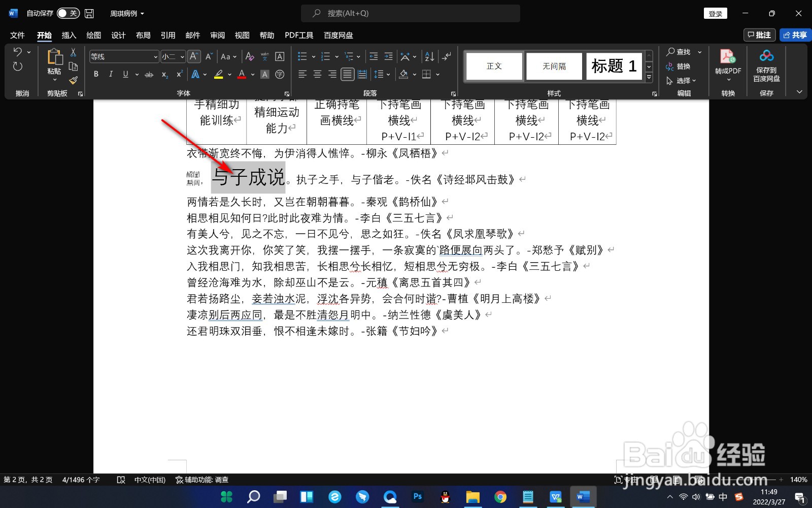The image size is (812, 508).
Task: Decrease paragraph indent
Action: tap(374, 56)
